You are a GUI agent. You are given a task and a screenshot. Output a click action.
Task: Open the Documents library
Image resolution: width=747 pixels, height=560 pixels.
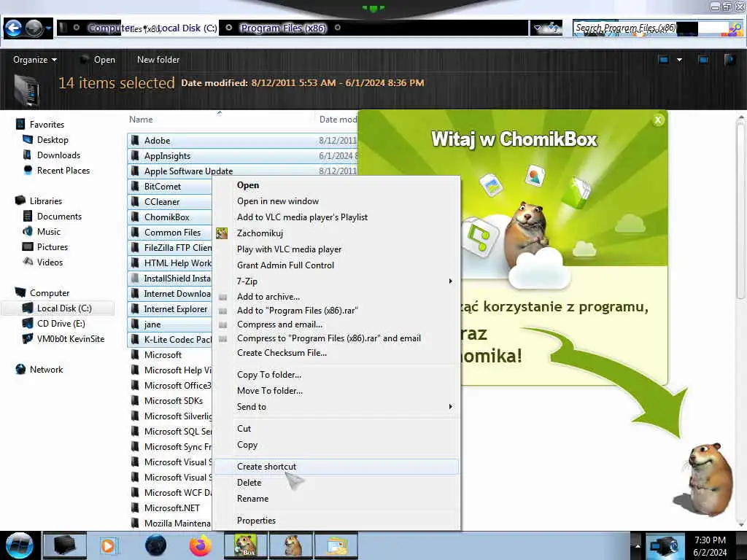coord(59,216)
